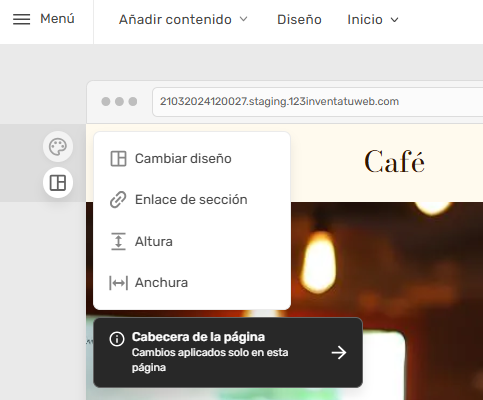The width and height of the screenshot is (483, 400).
Task: Click the chain link icon
Action: tap(118, 200)
